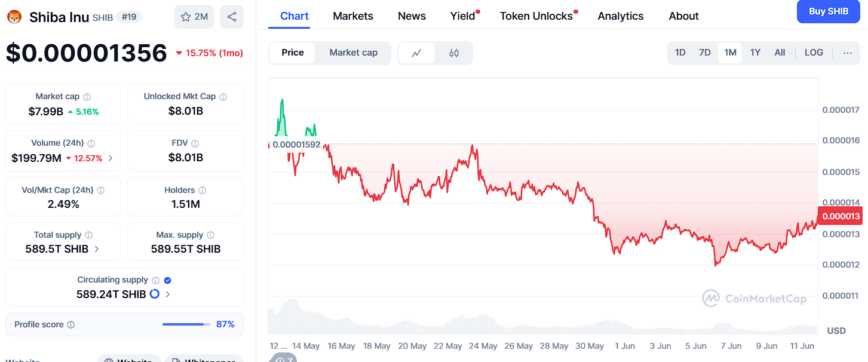Image resolution: width=868 pixels, height=362 pixels.
Task: Click the Profile score progress bar
Action: point(186,324)
